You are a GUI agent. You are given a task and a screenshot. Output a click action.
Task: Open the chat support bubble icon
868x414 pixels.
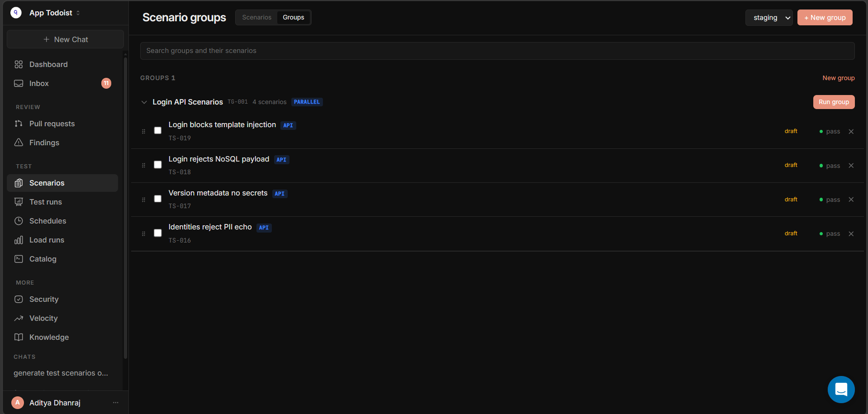tap(841, 389)
